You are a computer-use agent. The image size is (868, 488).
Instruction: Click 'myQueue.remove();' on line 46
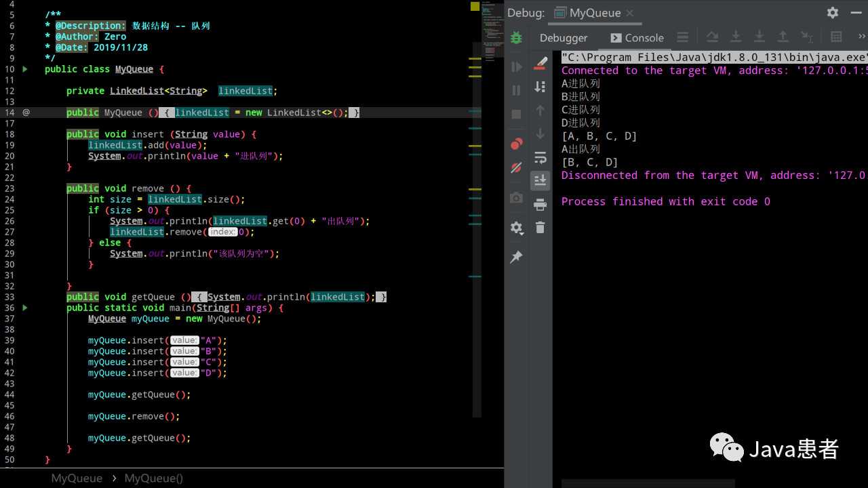(x=134, y=416)
